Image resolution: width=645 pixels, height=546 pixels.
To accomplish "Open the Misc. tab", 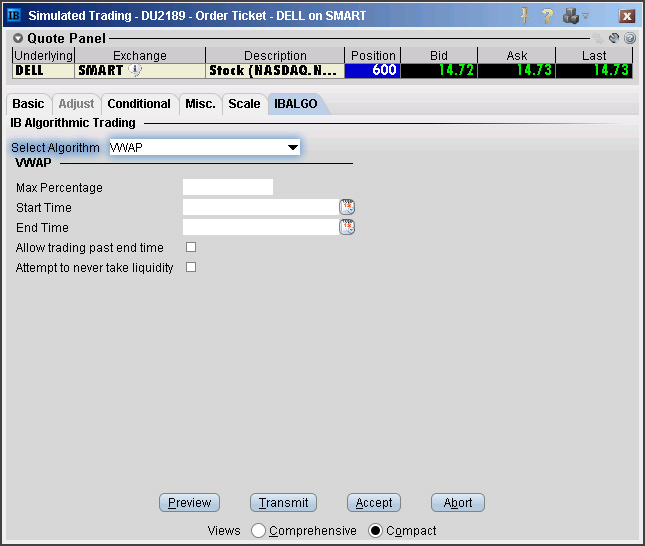I will coord(200,104).
